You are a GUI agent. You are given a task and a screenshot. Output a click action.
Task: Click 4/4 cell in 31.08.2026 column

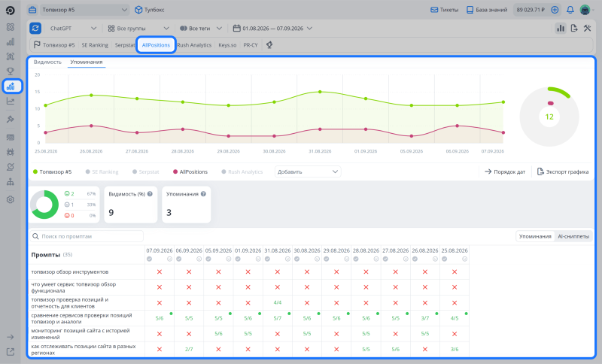point(277,302)
